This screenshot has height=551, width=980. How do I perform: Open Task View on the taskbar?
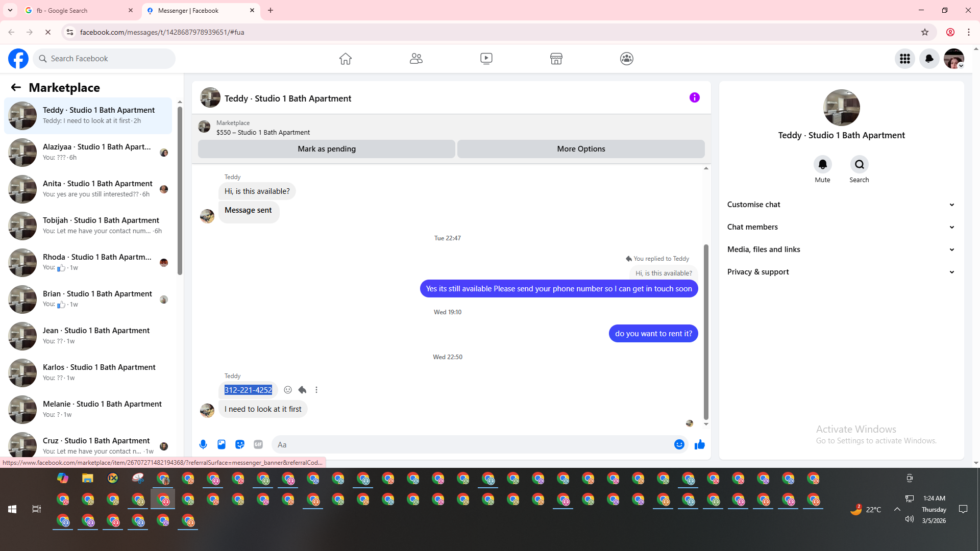[37, 509]
